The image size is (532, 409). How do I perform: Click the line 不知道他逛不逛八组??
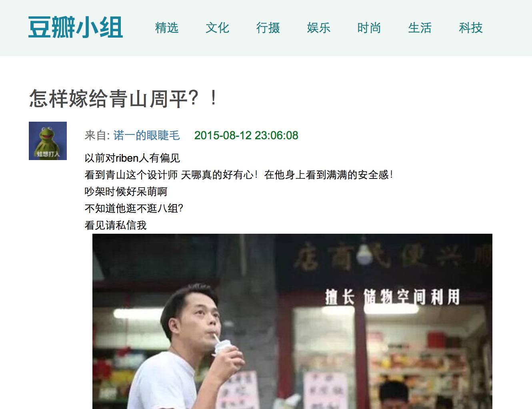pyautogui.click(x=134, y=209)
